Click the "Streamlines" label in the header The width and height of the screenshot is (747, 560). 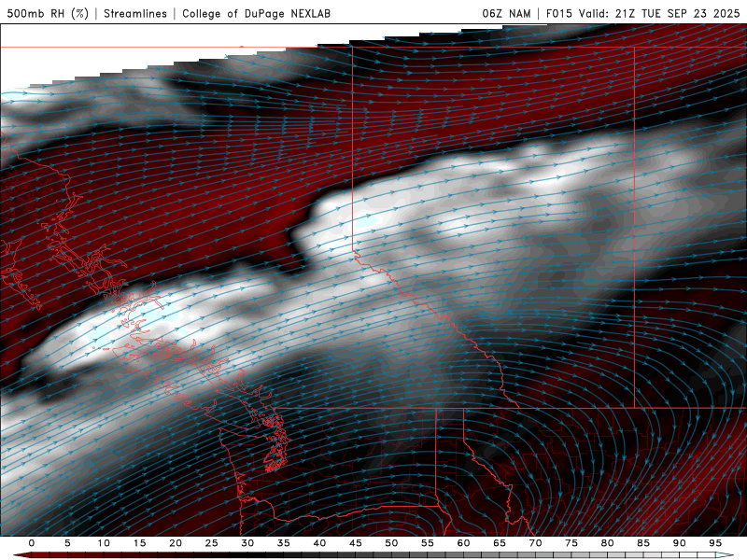pyautogui.click(x=135, y=13)
